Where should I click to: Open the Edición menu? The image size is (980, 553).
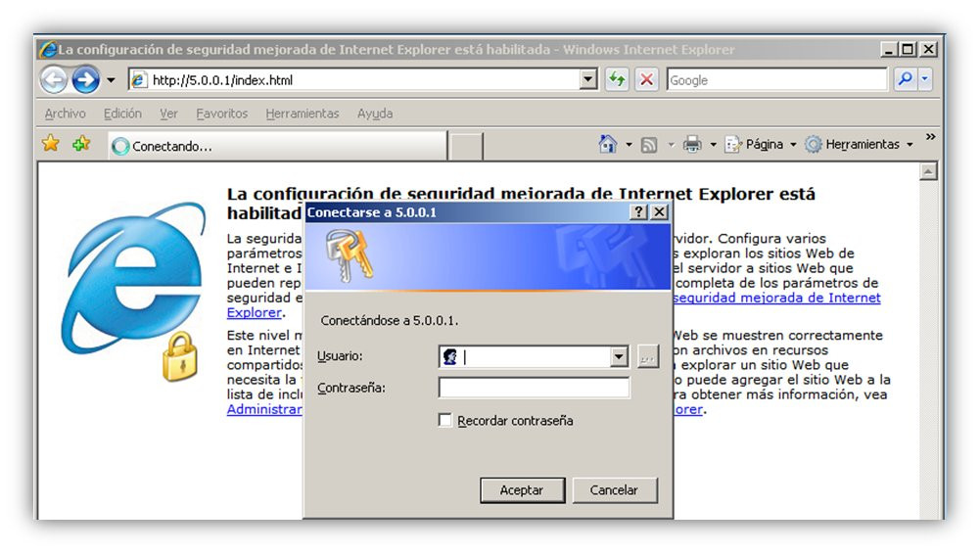pos(122,114)
